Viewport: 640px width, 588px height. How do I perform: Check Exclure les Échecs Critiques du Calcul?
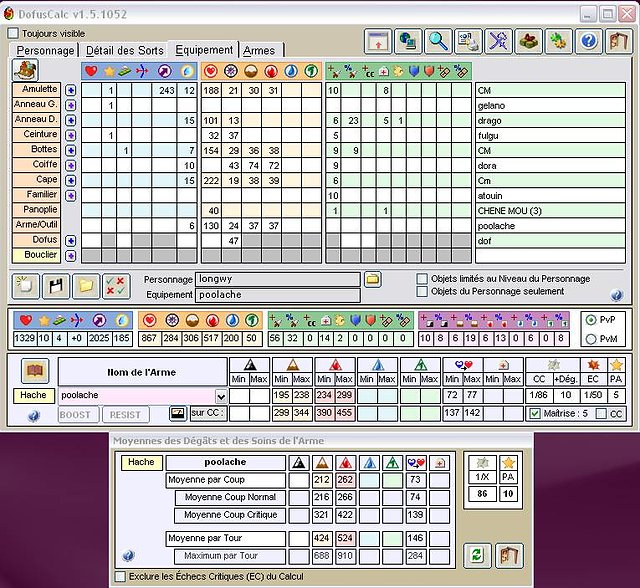tap(120, 577)
